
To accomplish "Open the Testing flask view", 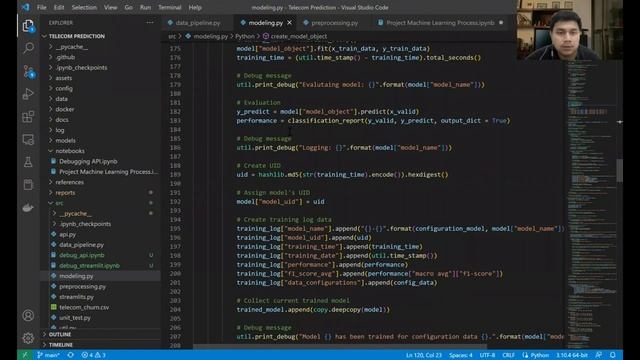I will point(28,162).
